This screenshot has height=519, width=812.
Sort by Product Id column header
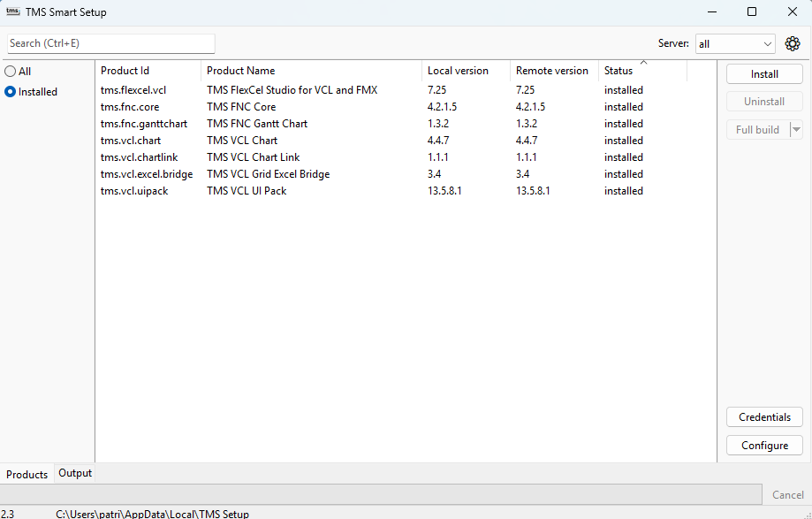coord(125,71)
